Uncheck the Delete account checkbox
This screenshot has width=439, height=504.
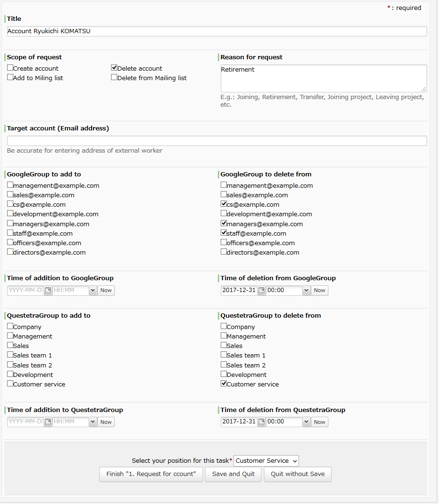point(114,68)
